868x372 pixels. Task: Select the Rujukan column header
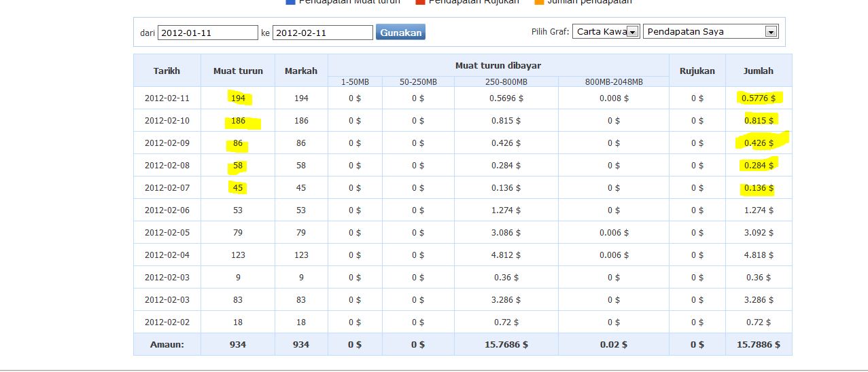(697, 71)
